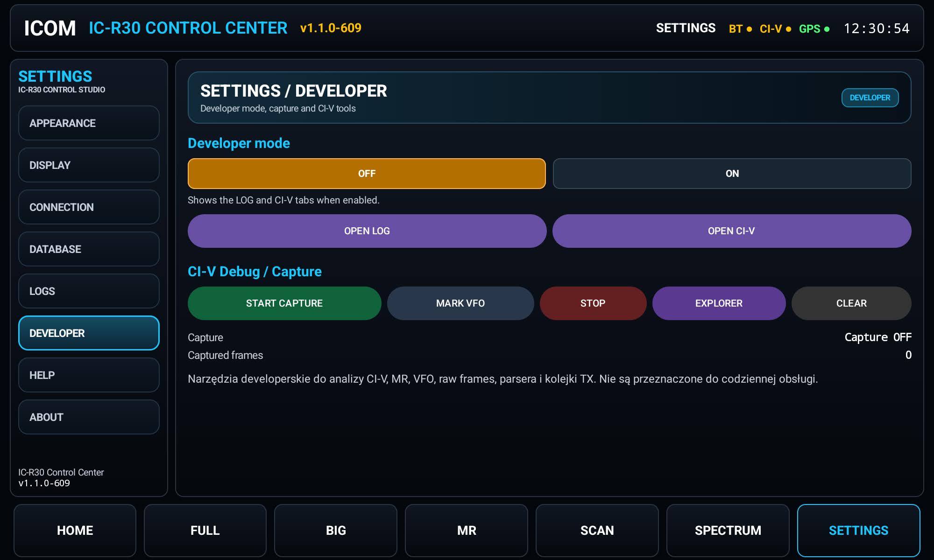The height and width of the screenshot is (560, 934).
Task: Switch to the SETTINGS bottom tab
Action: click(859, 531)
